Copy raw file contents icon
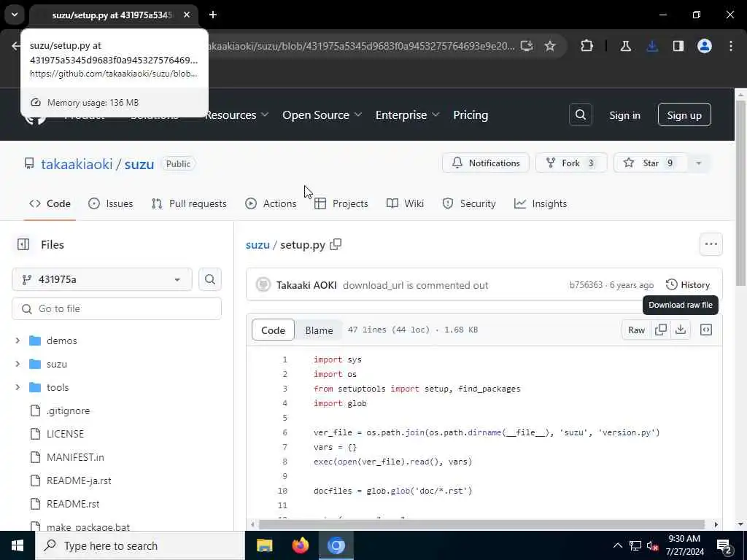 coord(661,330)
